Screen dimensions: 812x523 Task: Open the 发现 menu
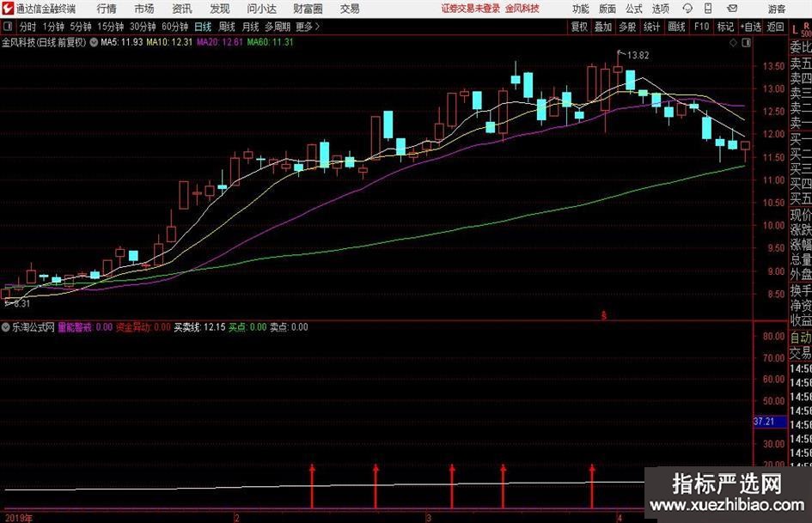point(220,9)
